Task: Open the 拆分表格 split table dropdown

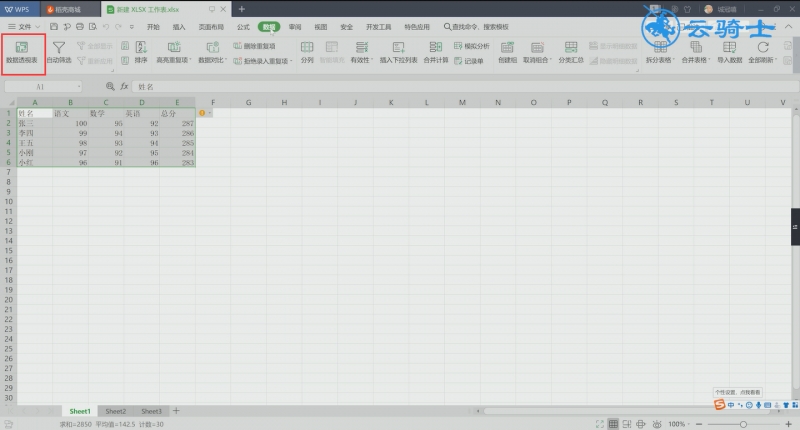Action: pyautogui.click(x=660, y=53)
